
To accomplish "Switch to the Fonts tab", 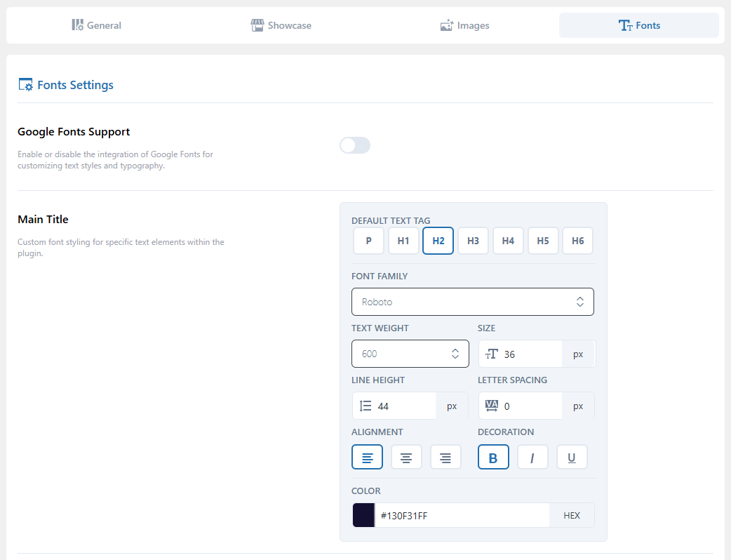I will coord(638,25).
